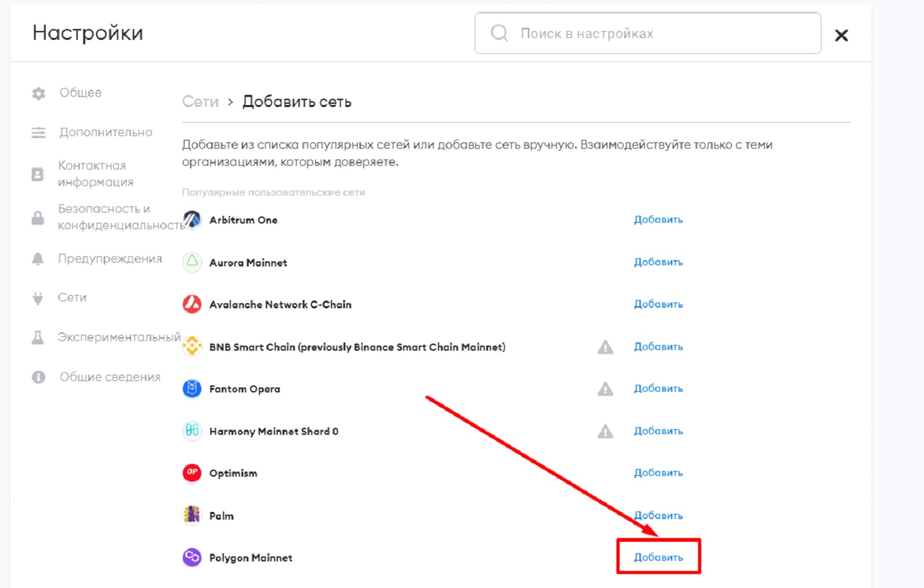This screenshot has height=588, width=924.
Task: Click warning triangle beside Harmony Mainnet
Action: click(x=606, y=431)
